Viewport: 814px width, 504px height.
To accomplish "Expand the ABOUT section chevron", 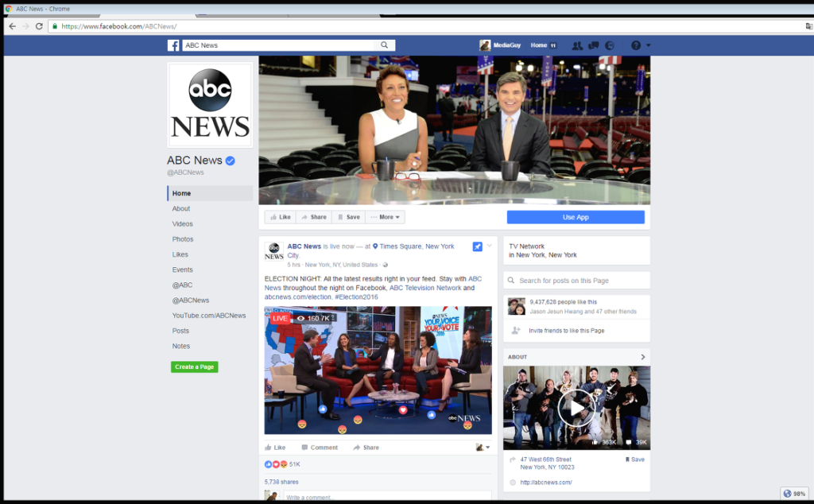I will pos(642,357).
